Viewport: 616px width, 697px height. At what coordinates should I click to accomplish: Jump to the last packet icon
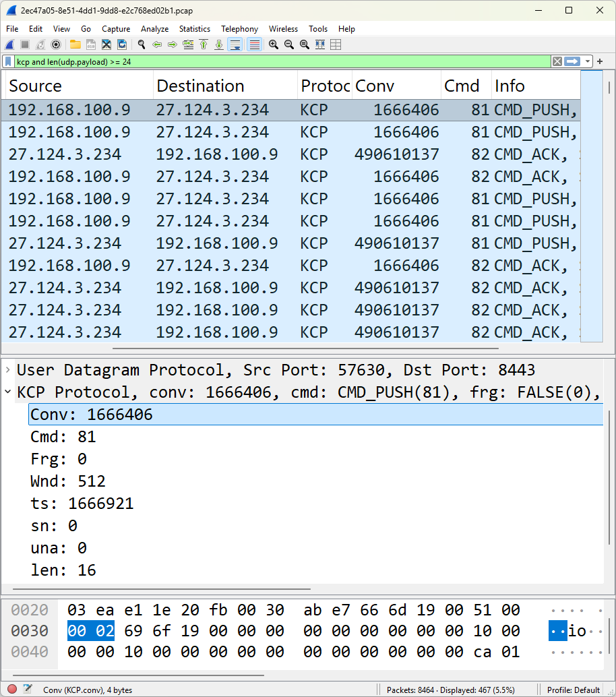(219, 44)
